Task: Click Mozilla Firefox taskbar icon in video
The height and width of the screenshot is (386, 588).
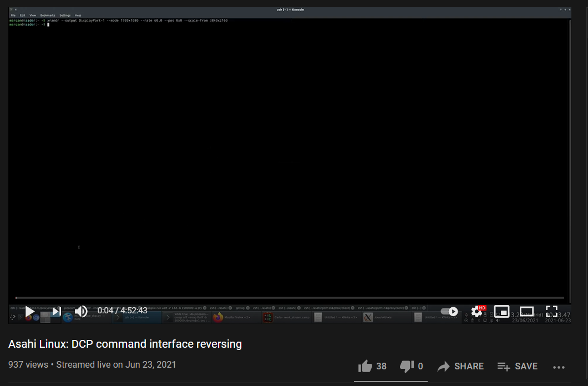Action: click(218, 317)
